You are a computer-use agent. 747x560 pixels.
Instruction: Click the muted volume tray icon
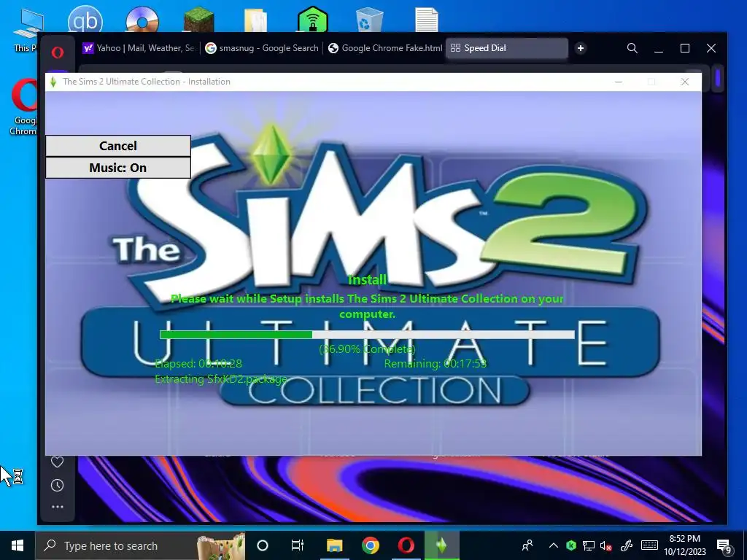click(x=606, y=545)
